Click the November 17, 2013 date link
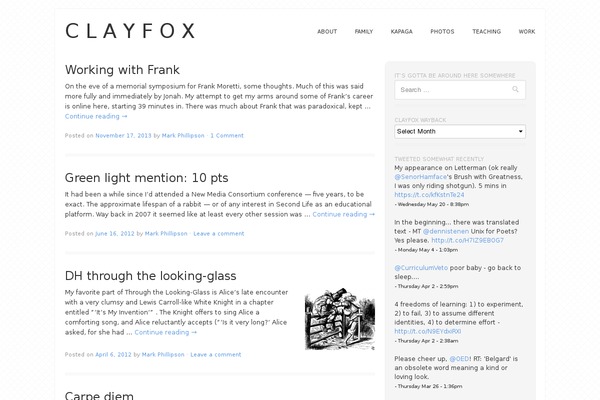 coord(123,136)
